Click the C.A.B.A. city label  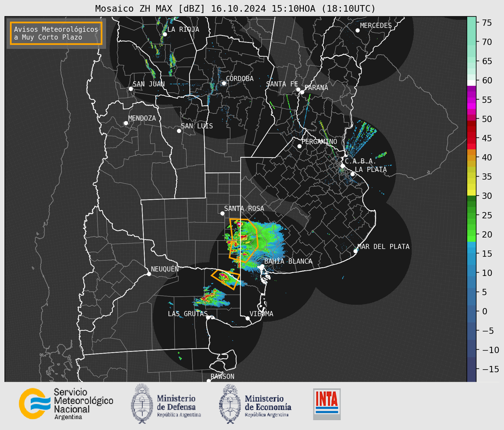tap(361, 161)
